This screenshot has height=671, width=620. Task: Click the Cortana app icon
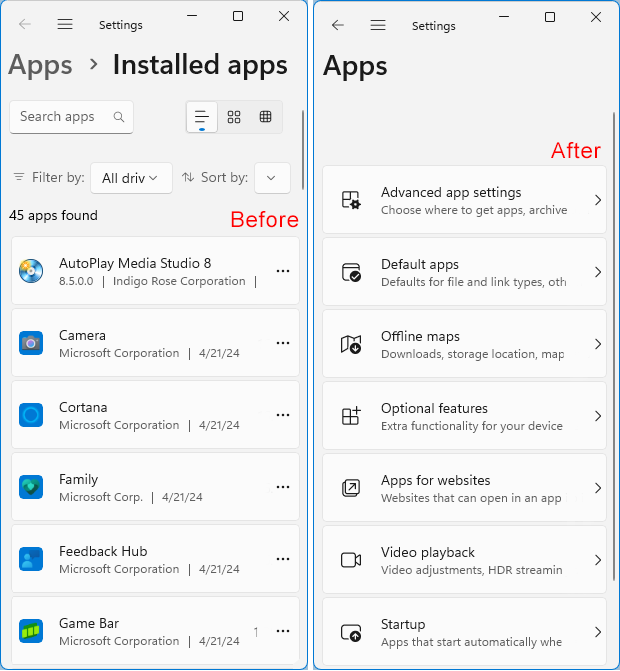pos(31,415)
